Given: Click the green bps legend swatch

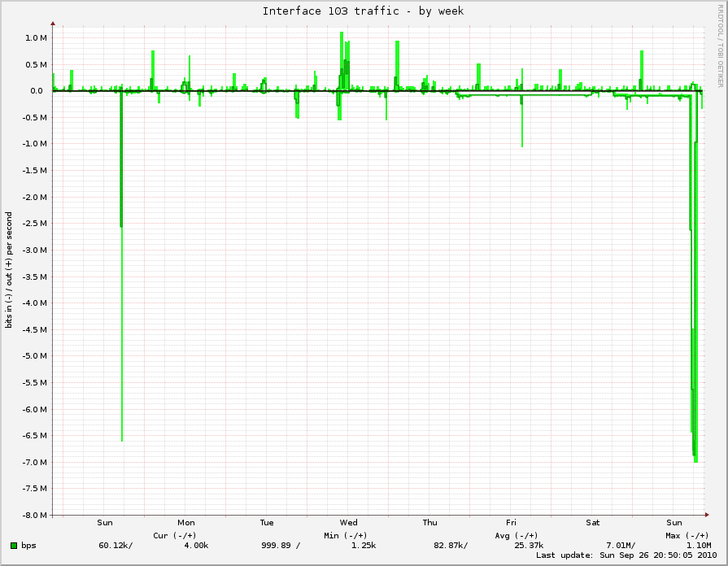Looking at the screenshot, I should coord(14,546).
